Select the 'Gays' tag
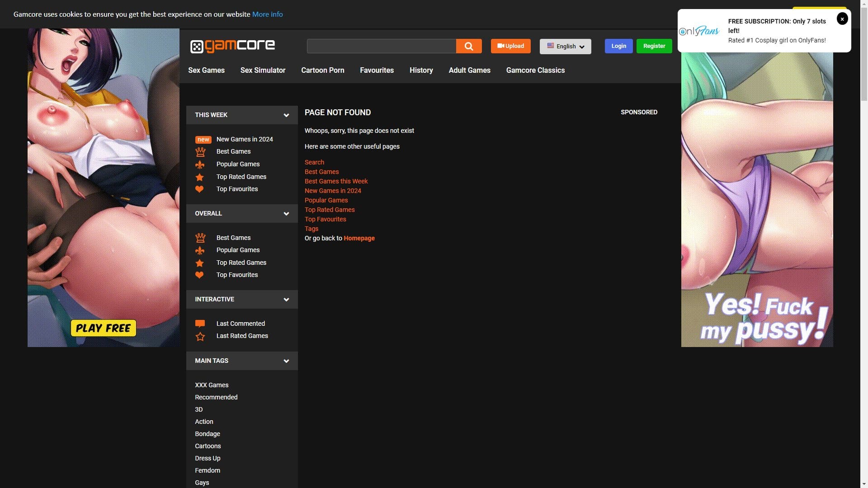The width and height of the screenshot is (868, 488). click(x=202, y=483)
